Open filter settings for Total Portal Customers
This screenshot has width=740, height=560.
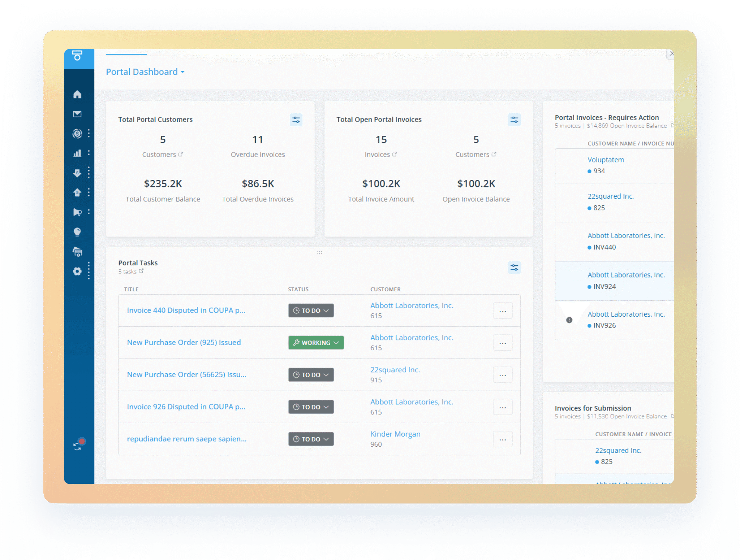tap(296, 120)
